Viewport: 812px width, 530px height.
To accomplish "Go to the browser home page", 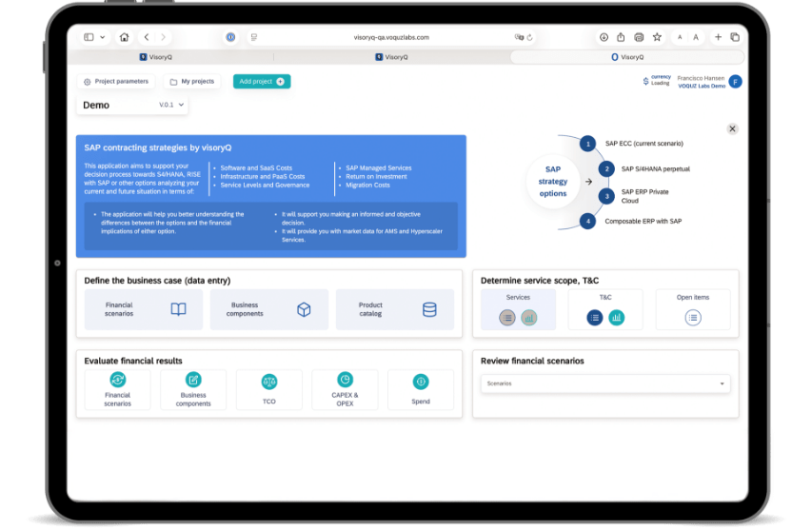I will 125,37.
